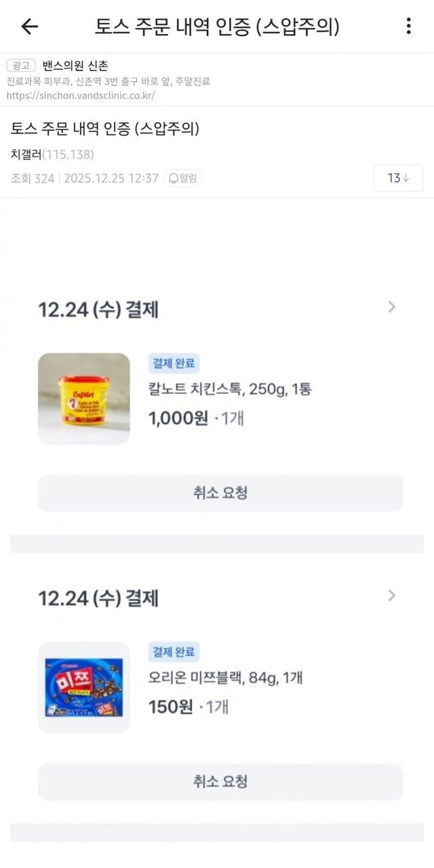Screen dimensions: 434x868
Task: Tap 결제 완료 badge on chicken stock order
Action: (x=174, y=363)
